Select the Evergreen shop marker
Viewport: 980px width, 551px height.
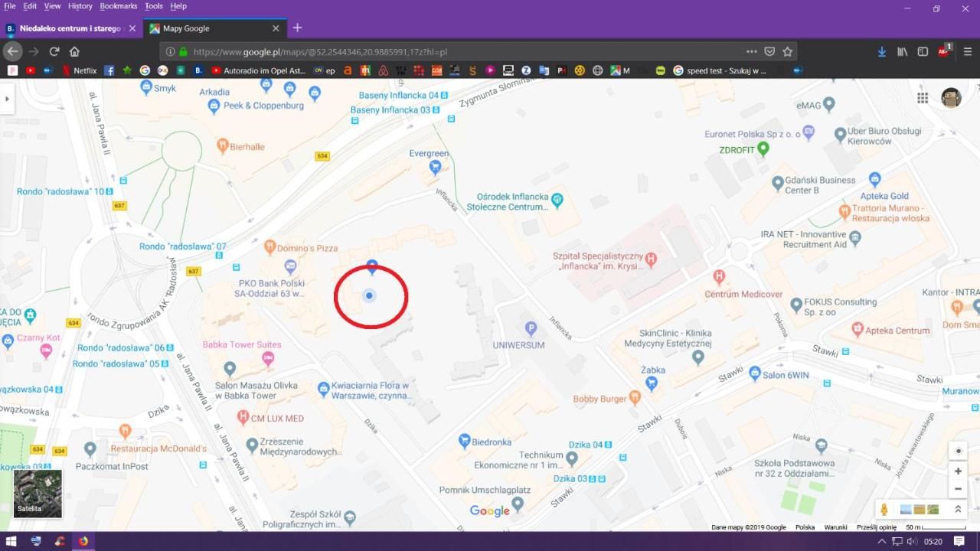click(435, 166)
